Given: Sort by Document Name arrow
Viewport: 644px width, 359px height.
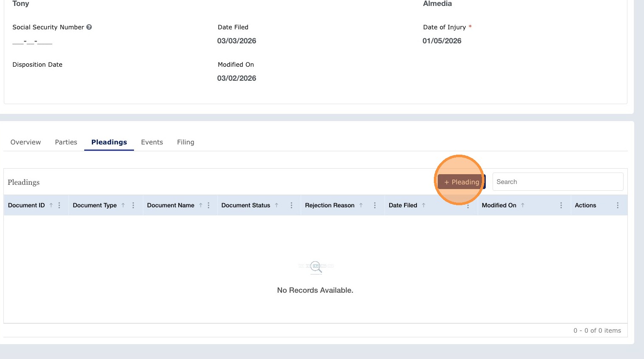Looking at the screenshot, I should click(x=200, y=205).
